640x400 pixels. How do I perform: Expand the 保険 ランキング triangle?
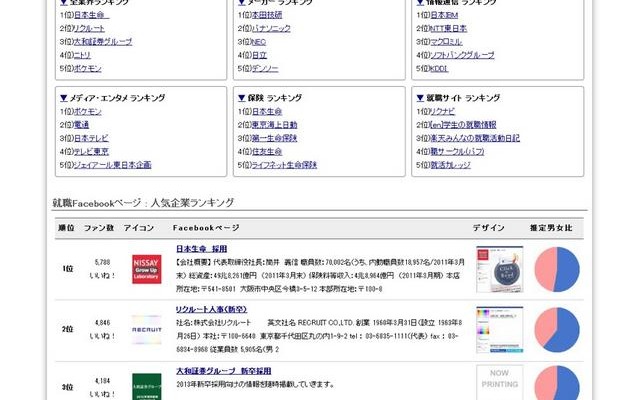[242, 98]
